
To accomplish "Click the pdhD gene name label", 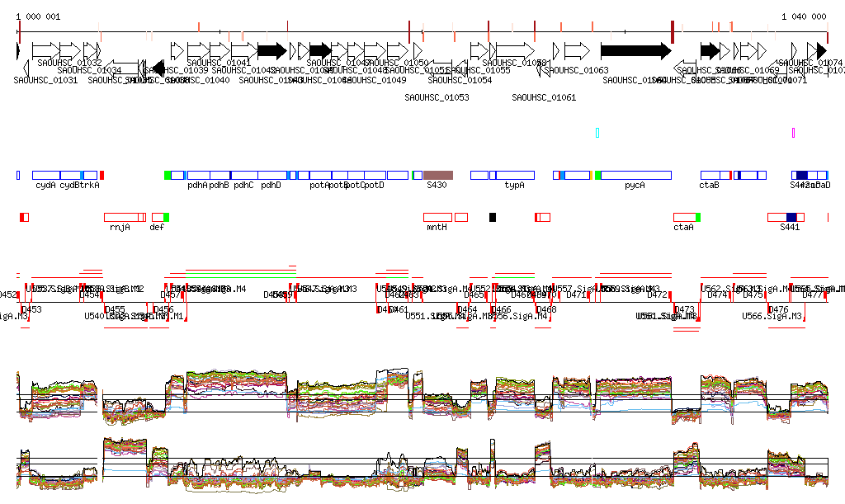I will click(271, 186).
